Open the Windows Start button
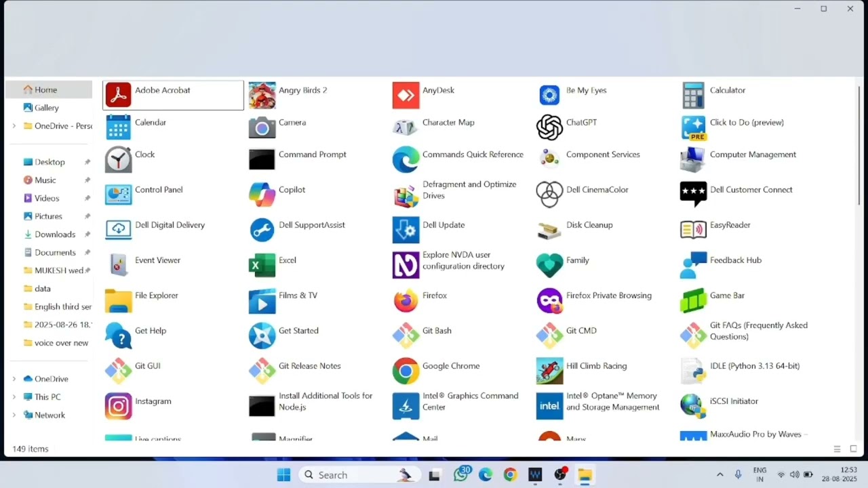868x488 pixels. coord(283,475)
